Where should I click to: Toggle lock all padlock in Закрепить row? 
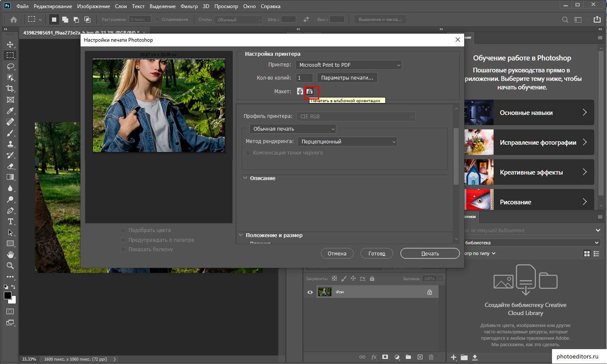pos(372,278)
